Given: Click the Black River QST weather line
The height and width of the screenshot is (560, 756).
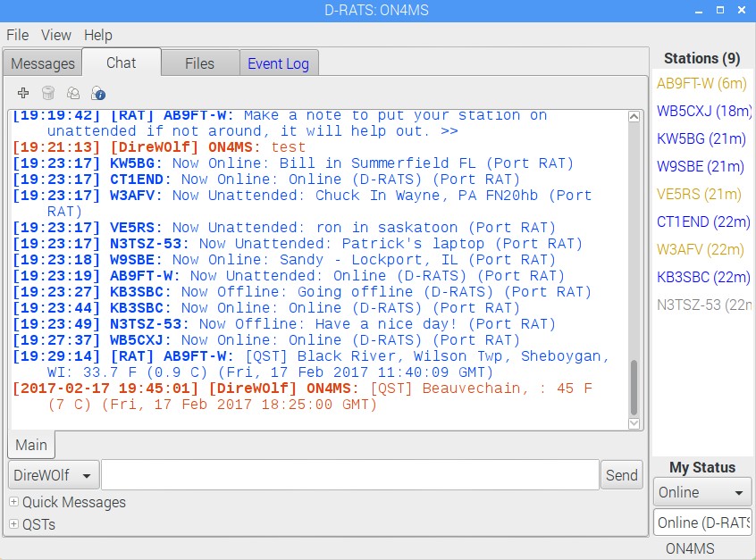Looking at the screenshot, I should coord(311,364).
